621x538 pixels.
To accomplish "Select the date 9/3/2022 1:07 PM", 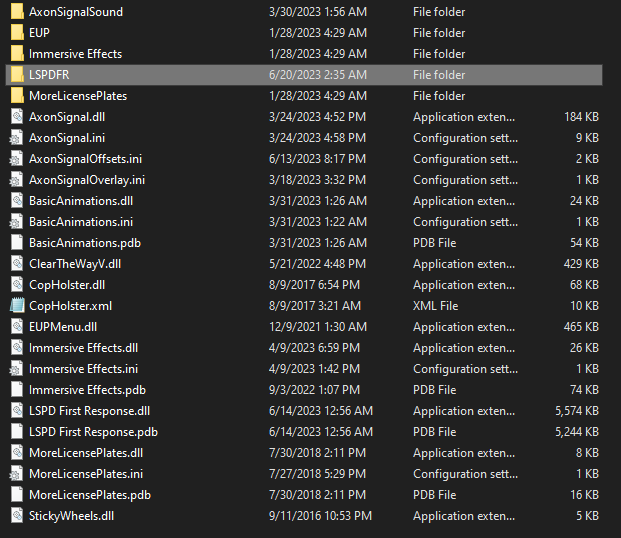I will point(314,390).
